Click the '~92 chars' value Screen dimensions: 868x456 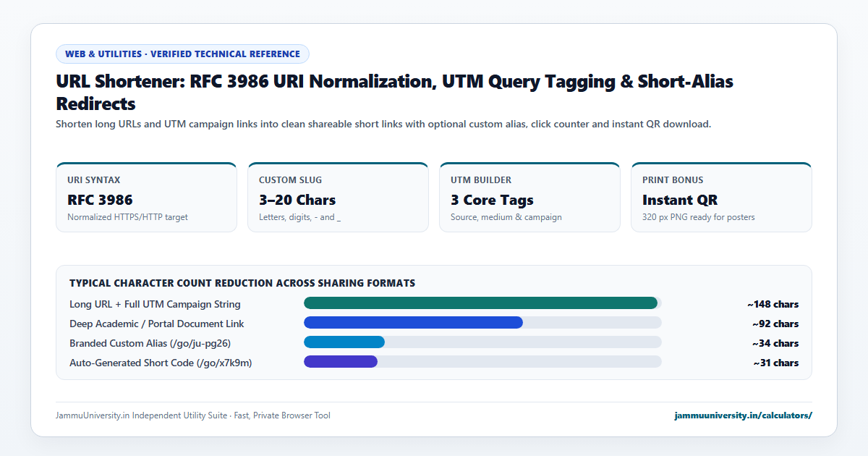pos(775,324)
